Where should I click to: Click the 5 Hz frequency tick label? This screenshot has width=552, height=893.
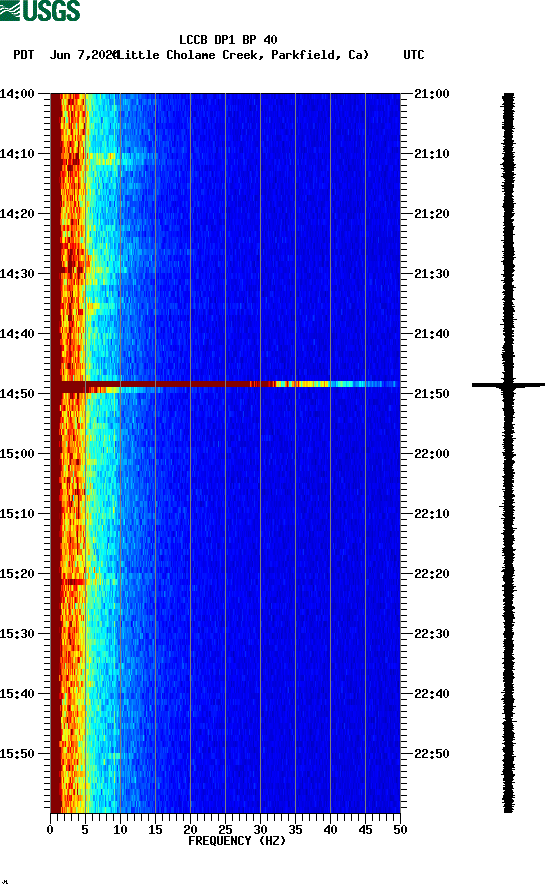click(x=85, y=830)
